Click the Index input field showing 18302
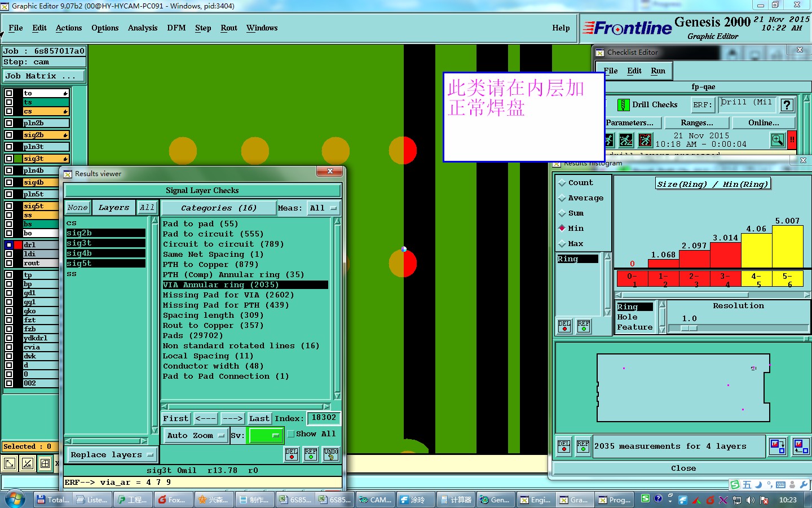 click(x=324, y=418)
